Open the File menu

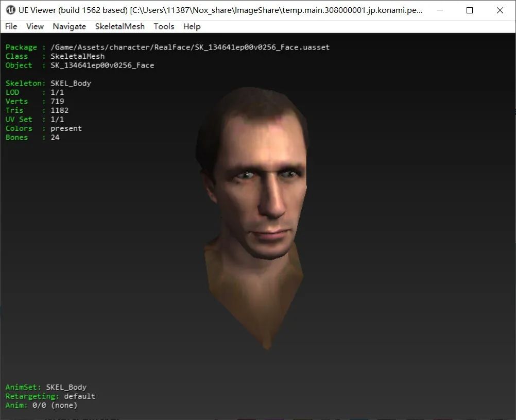coord(11,26)
